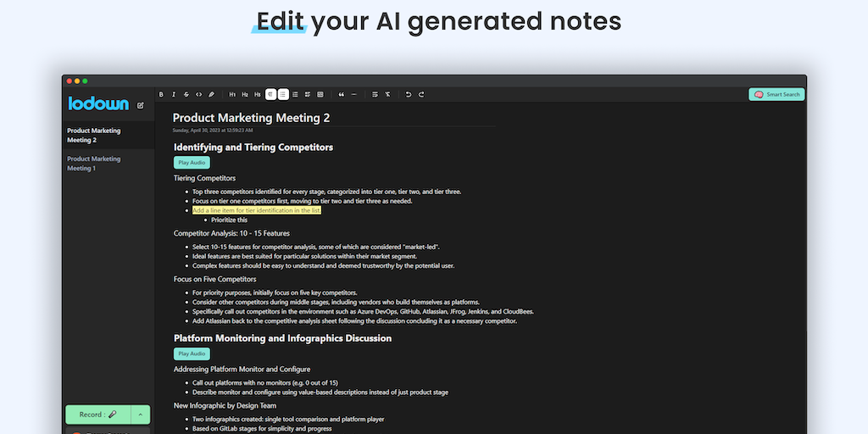Undo the last edit

click(409, 95)
